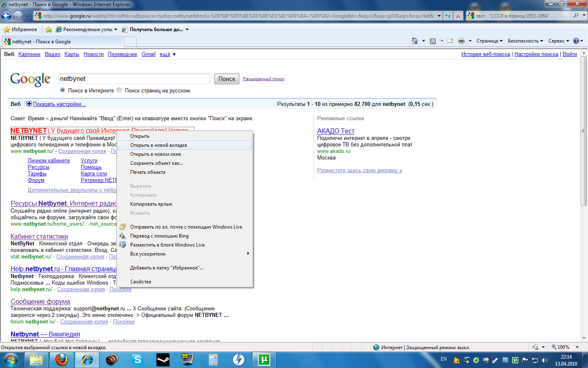Open the 'Кабинет статистики' result link
Viewport: 588px width, 368px height.
coord(39,236)
